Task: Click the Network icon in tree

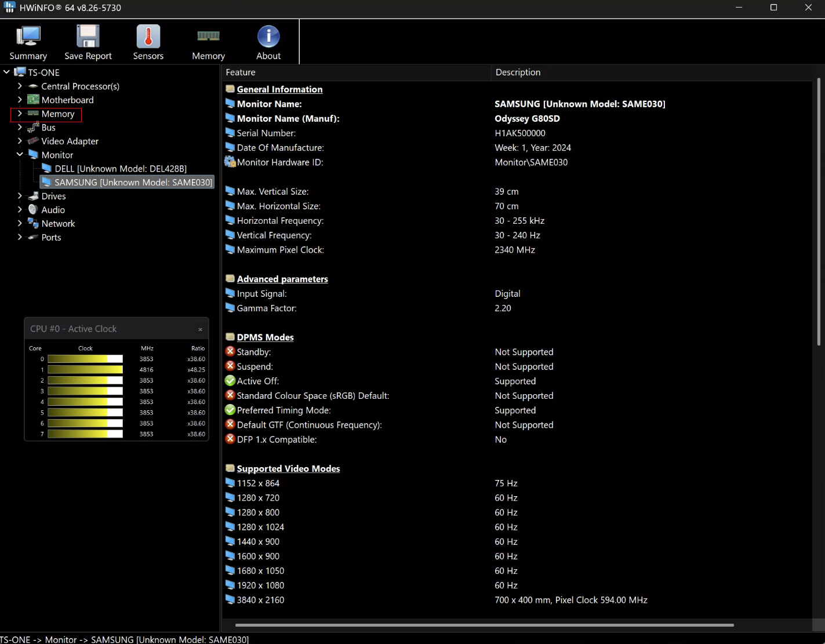Action: [33, 223]
